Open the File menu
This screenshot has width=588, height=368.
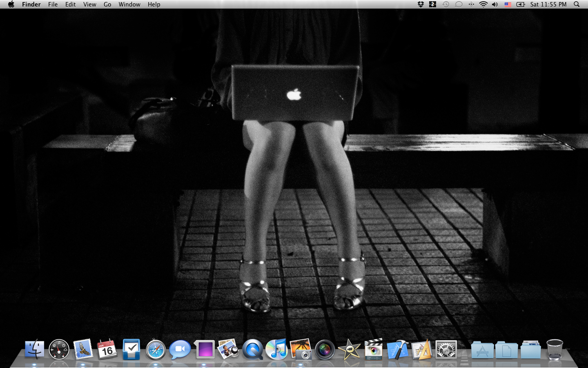pos(53,4)
